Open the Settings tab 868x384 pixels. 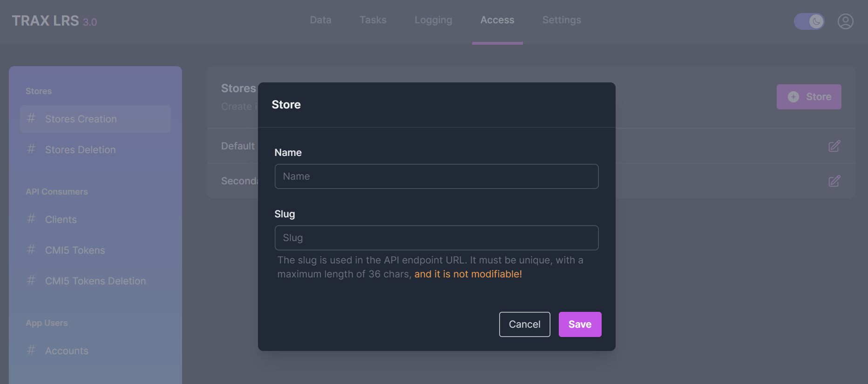tap(561, 20)
